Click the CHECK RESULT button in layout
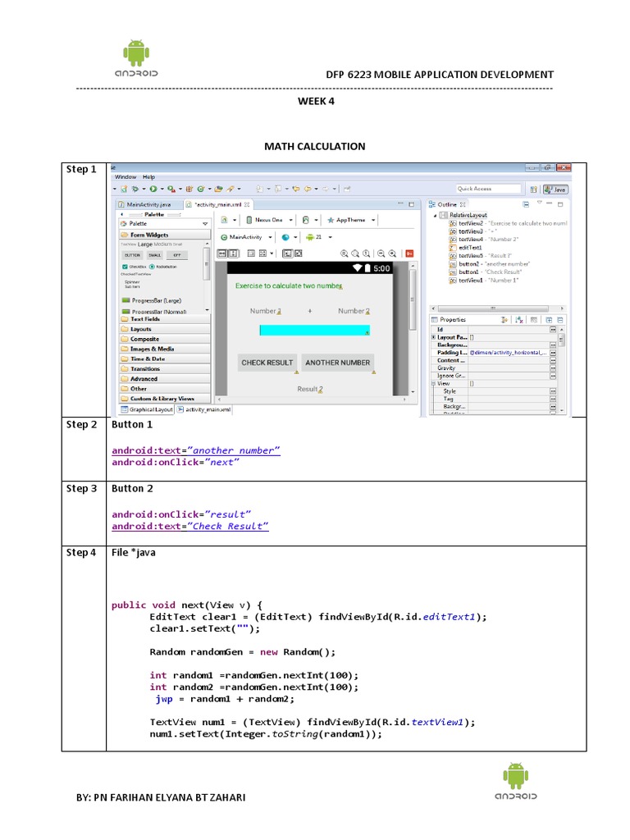The image size is (630, 840). click(267, 363)
